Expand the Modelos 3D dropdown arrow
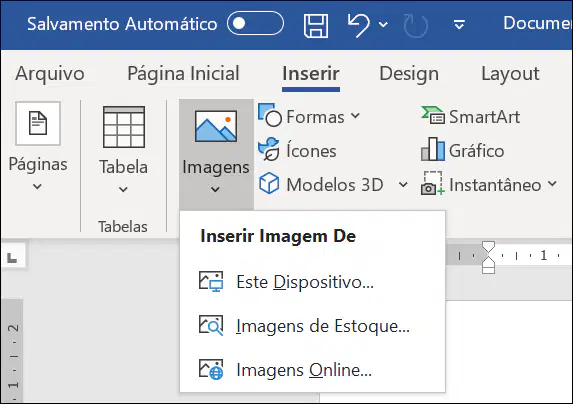Viewport: 573px width, 404px height. [x=403, y=184]
